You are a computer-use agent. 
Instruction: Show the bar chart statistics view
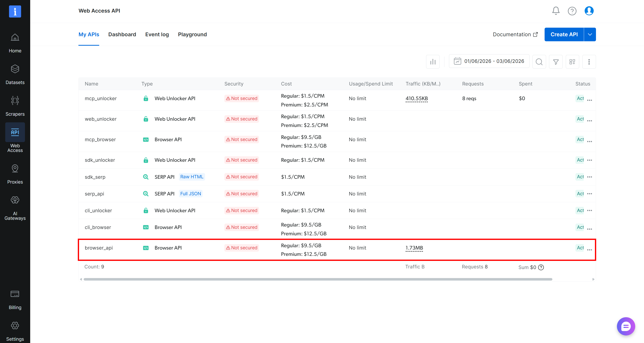(x=433, y=62)
